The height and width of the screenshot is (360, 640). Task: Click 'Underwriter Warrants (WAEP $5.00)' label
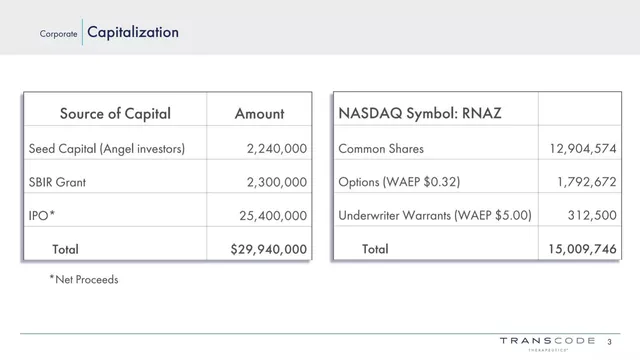pyautogui.click(x=435, y=215)
